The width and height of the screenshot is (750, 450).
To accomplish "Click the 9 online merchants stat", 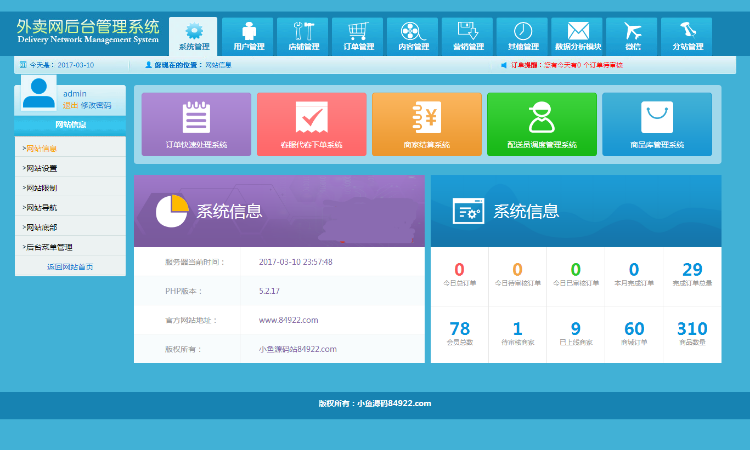I will pyautogui.click(x=576, y=333).
